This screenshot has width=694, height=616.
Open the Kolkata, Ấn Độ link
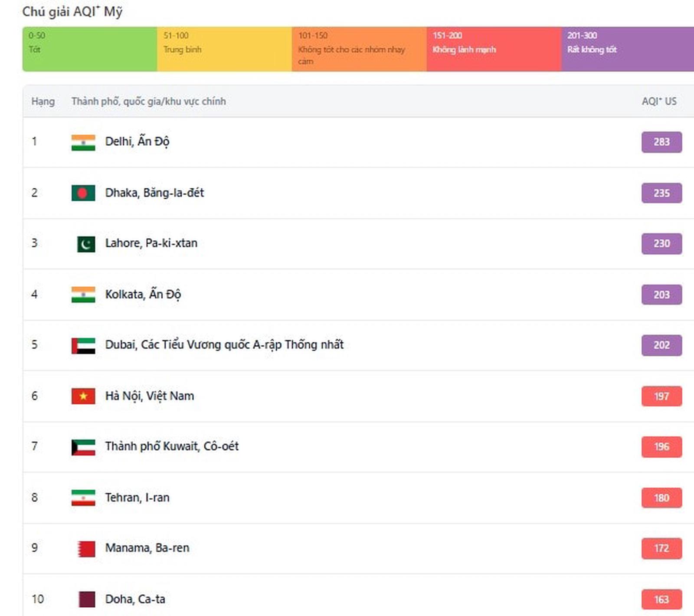coord(143,295)
